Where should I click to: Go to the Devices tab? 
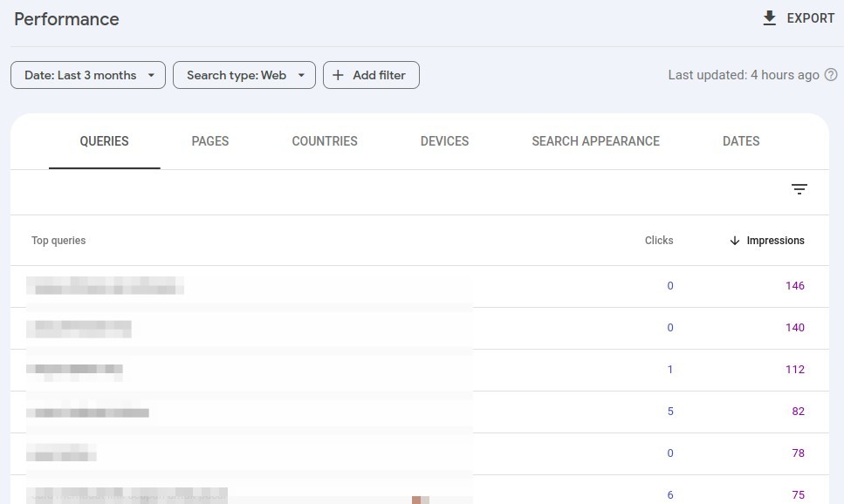click(444, 141)
